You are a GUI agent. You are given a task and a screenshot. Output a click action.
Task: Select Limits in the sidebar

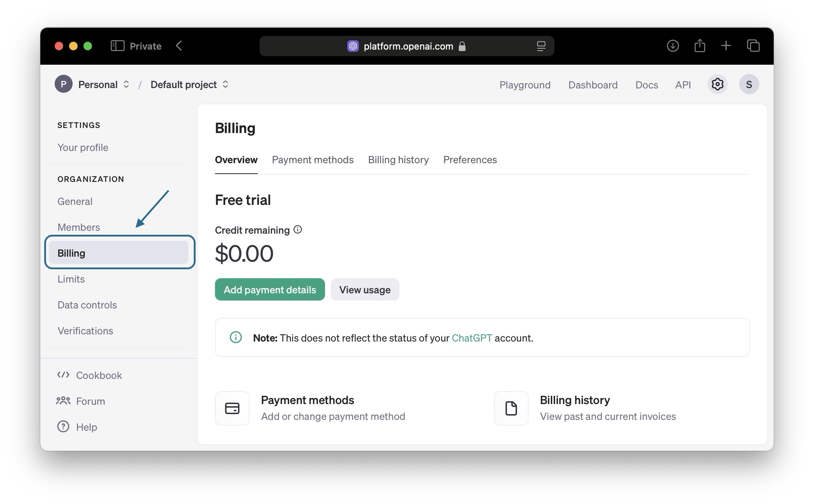[x=71, y=279]
